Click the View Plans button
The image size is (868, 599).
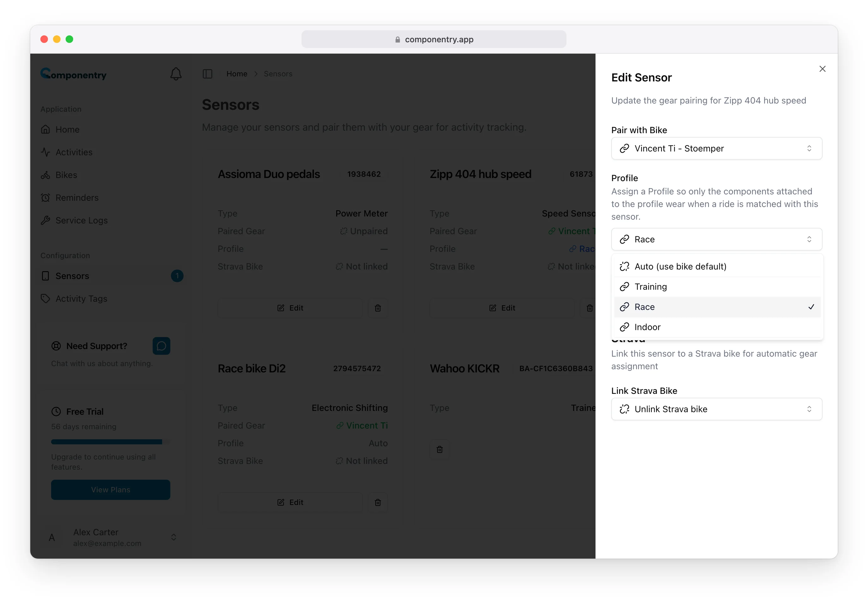pos(111,489)
